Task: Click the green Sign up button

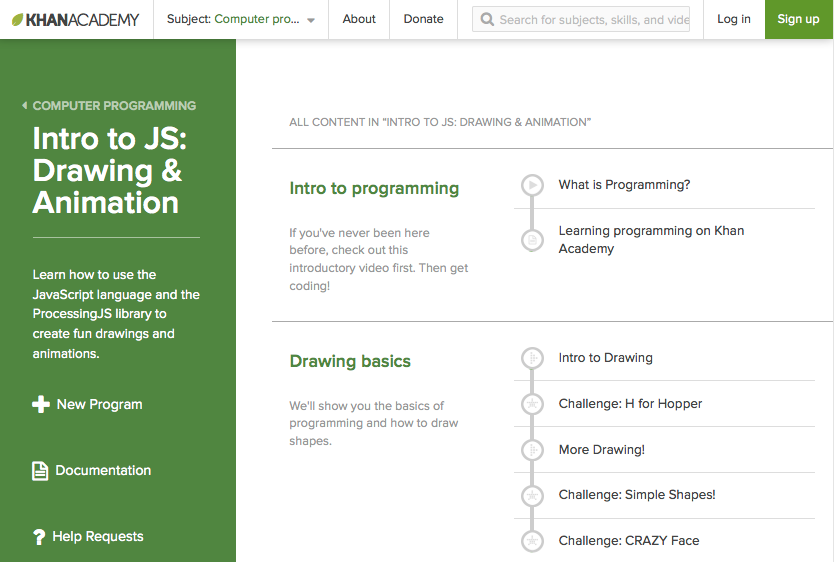Action: [798, 19]
